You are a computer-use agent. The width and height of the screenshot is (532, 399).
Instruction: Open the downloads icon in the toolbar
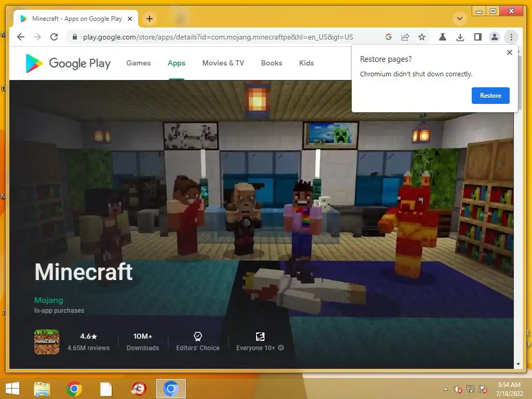[460, 37]
